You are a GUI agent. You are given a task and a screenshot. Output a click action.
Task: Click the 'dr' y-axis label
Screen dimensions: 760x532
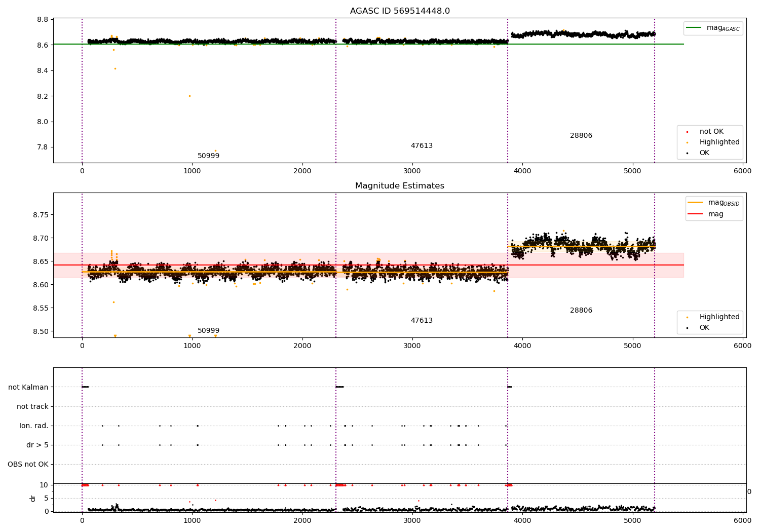coord(33,498)
